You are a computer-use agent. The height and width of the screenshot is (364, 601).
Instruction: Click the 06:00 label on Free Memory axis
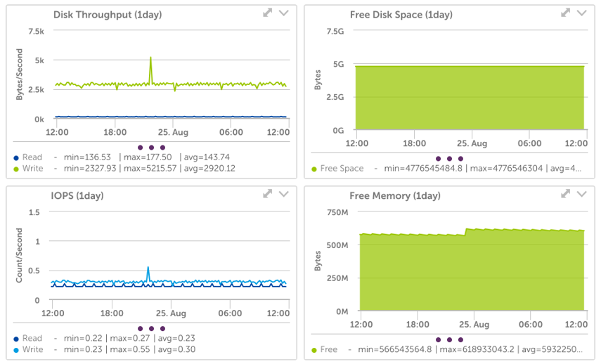pos(530,325)
